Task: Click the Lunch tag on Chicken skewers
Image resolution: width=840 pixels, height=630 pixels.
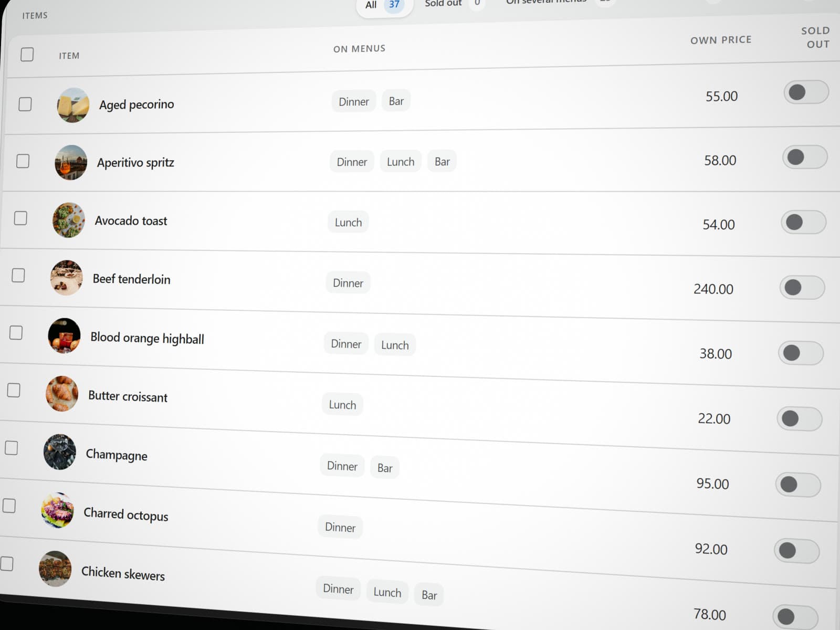Action: point(387,592)
